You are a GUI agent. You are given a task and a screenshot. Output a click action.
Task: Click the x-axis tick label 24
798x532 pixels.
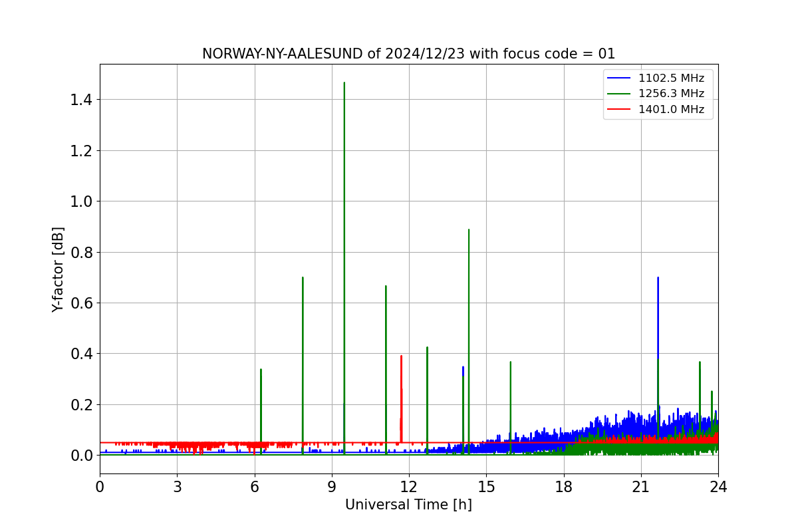click(x=718, y=487)
